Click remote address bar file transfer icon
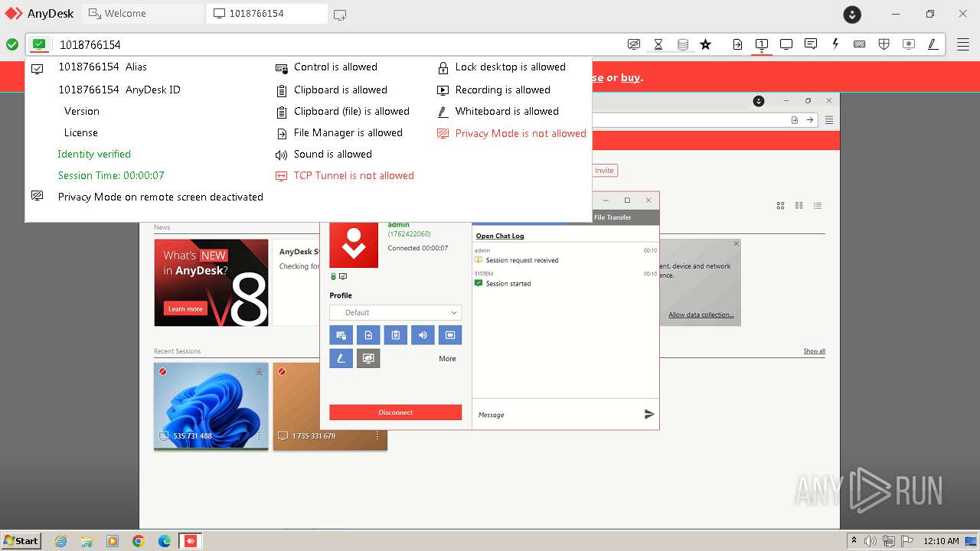 coord(795,120)
